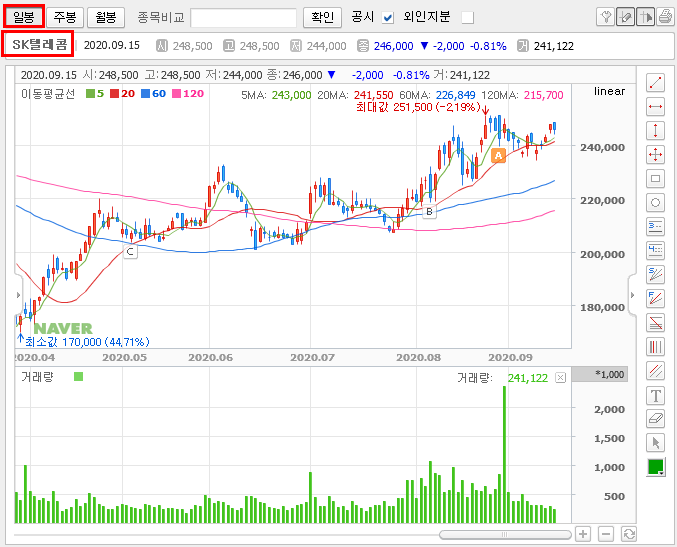Select the vertical line tool
This screenshot has width=677, height=547.
(655, 130)
